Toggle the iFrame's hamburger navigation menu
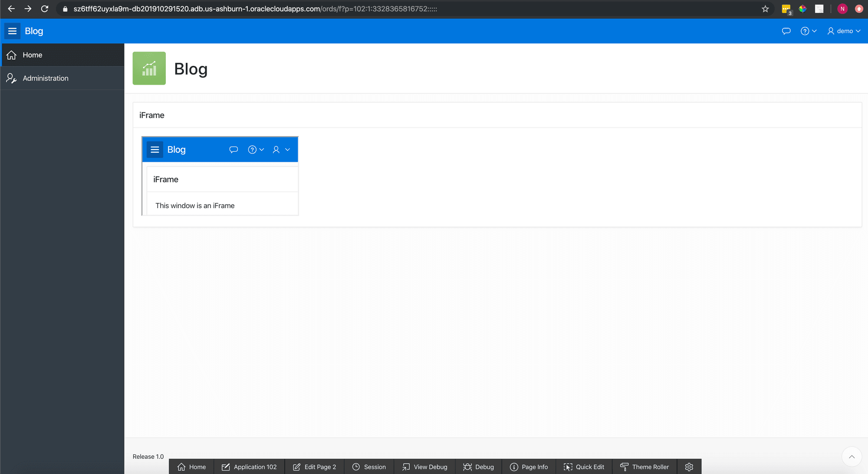This screenshot has height=474, width=868. pos(155,149)
